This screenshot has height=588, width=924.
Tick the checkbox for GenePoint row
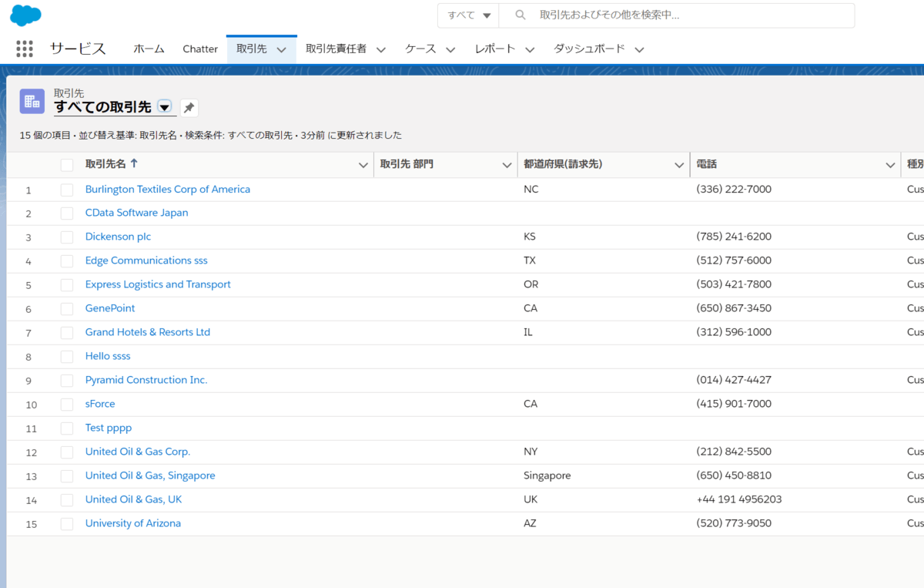(x=67, y=309)
